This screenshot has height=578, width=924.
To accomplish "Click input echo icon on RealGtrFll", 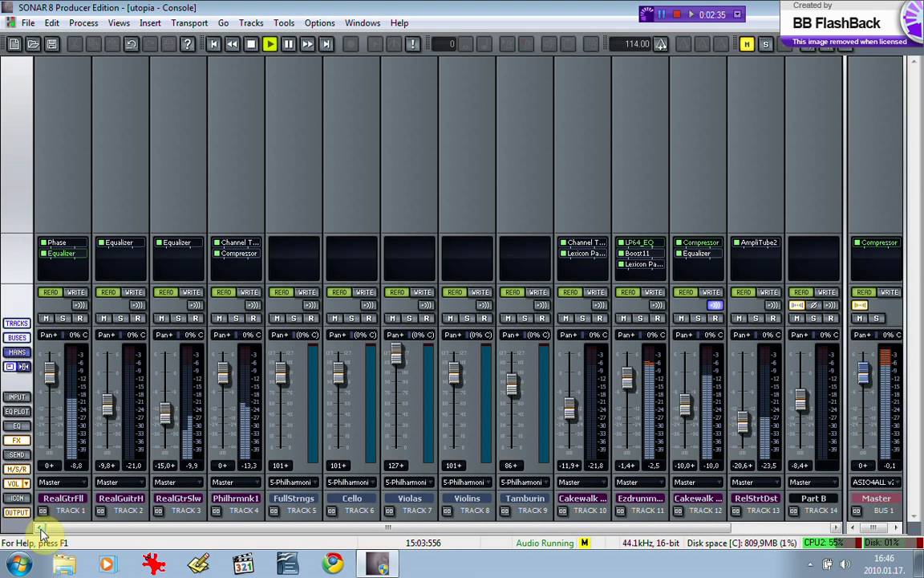I will 79,305.
